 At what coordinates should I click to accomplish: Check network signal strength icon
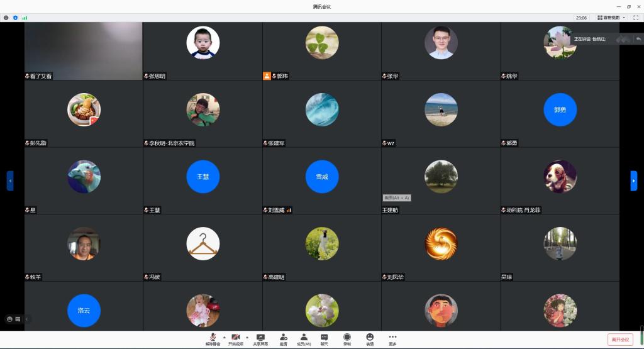(x=25, y=18)
